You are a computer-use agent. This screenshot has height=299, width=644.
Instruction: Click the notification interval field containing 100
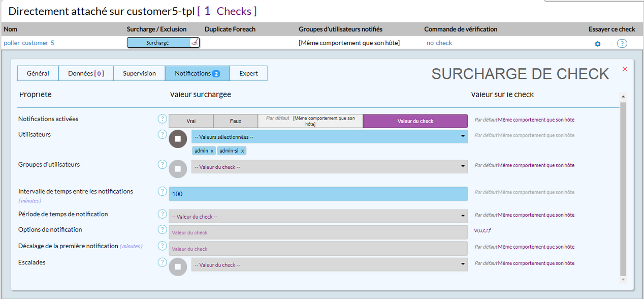click(x=318, y=194)
